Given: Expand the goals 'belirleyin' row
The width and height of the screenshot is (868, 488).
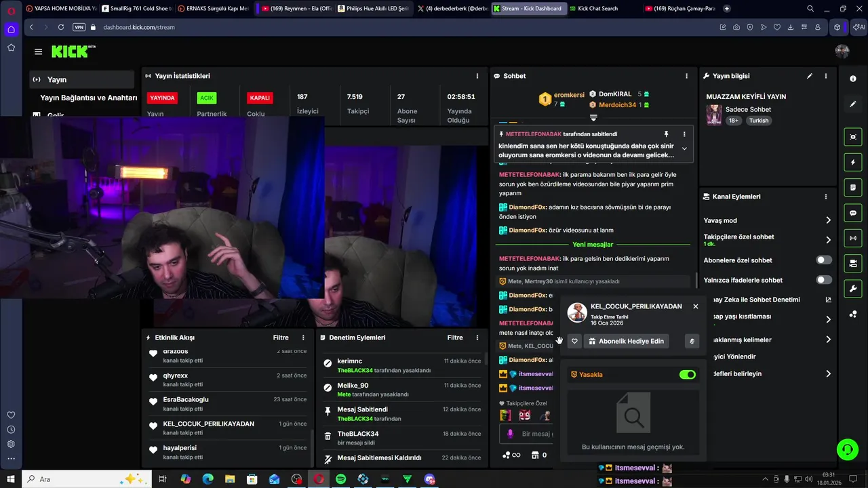Looking at the screenshot, I should [828, 373].
